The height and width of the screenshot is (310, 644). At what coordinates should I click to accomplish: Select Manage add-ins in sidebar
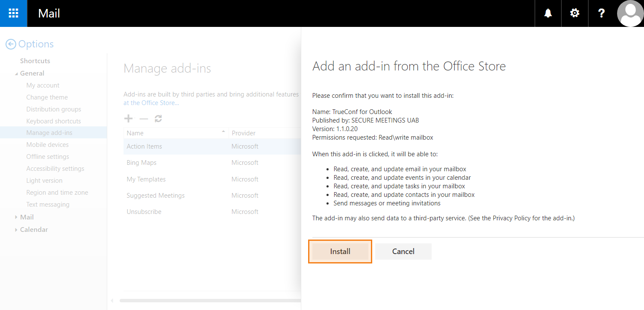(49, 133)
